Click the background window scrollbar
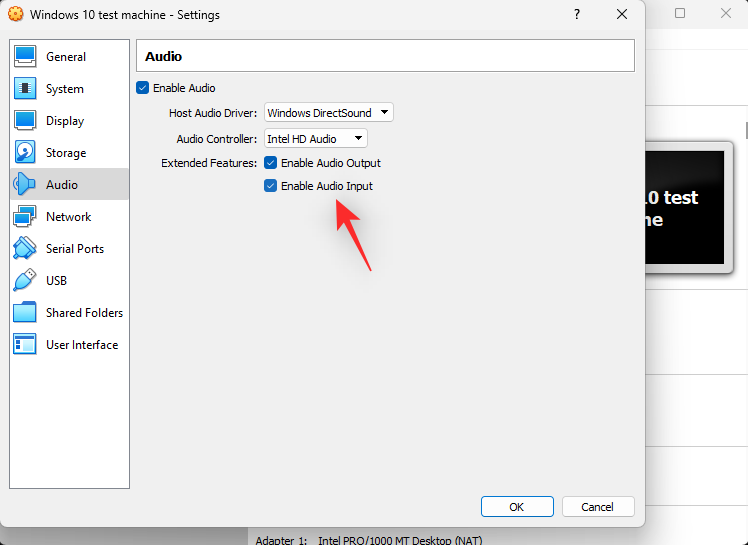 747,130
